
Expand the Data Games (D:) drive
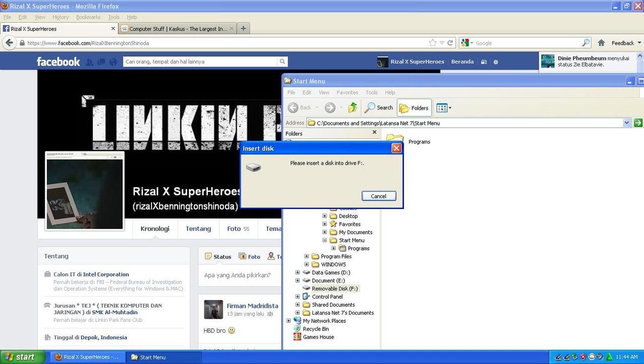click(x=297, y=272)
